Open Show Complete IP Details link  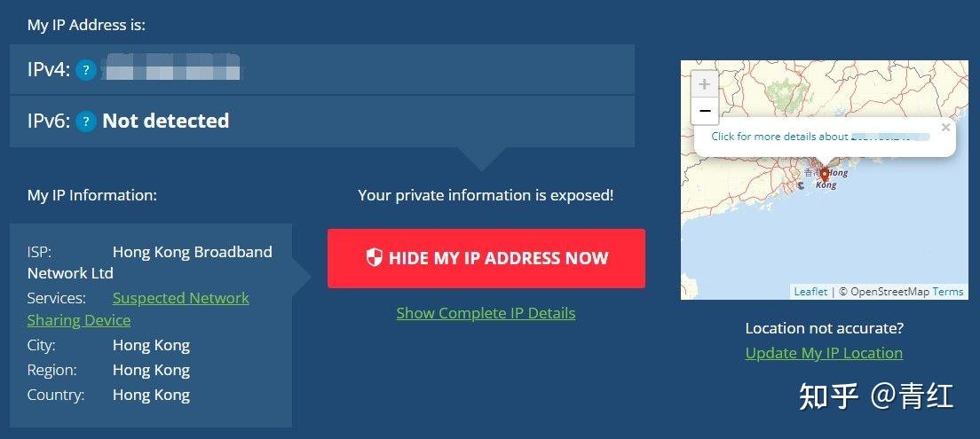(x=486, y=313)
